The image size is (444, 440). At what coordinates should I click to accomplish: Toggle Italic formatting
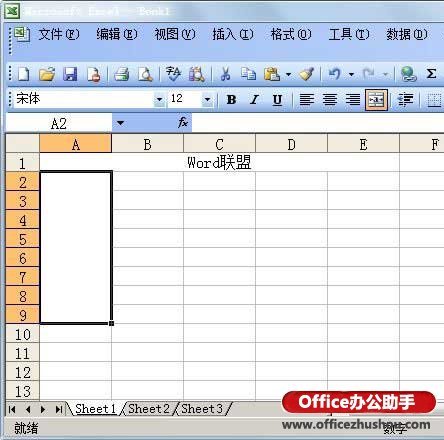coord(254,99)
